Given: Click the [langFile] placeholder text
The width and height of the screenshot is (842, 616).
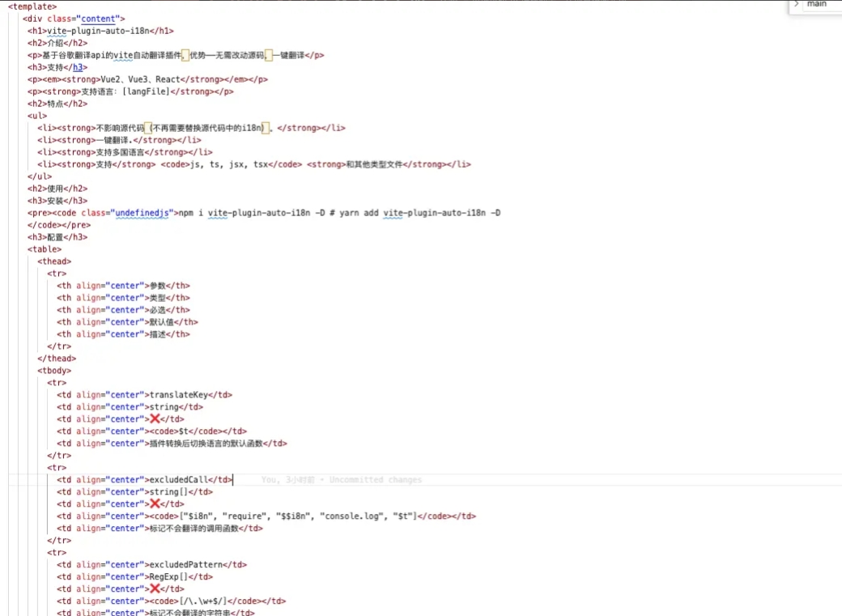Looking at the screenshot, I should (x=146, y=91).
